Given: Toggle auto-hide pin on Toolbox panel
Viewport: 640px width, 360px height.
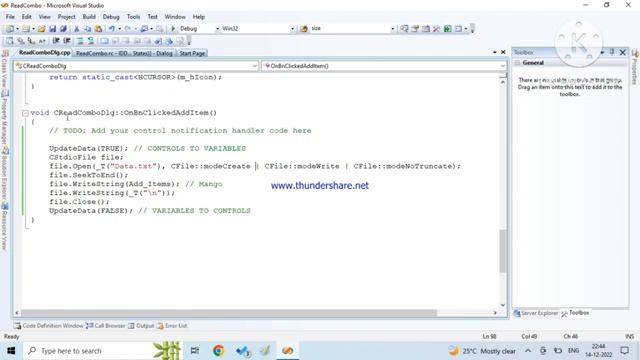Looking at the screenshot, I should (612, 52).
